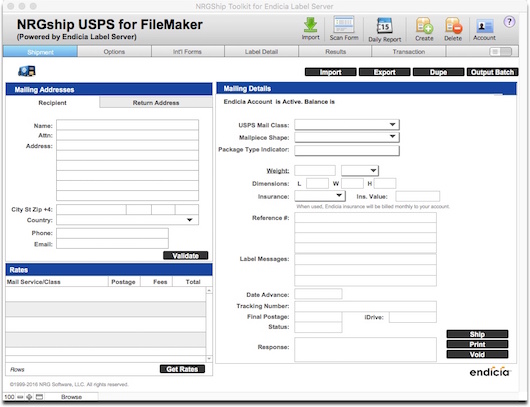Click the zoom in icon in status bar

[x=29, y=397]
